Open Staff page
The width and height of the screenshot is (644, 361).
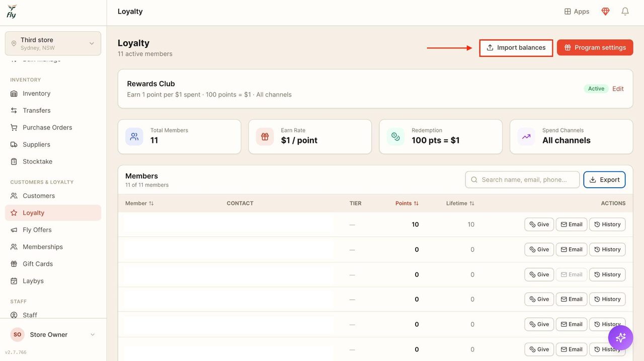tap(53, 315)
